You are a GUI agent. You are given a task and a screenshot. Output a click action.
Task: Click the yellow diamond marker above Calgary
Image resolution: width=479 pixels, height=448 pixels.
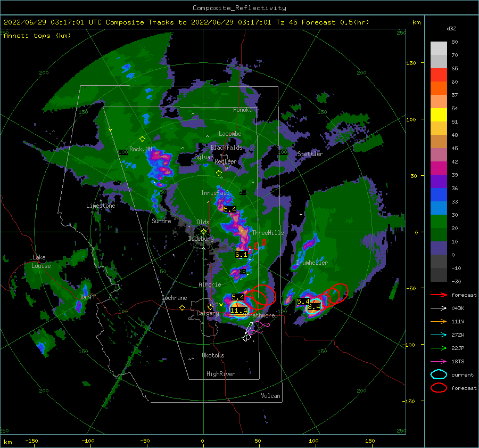click(210, 307)
